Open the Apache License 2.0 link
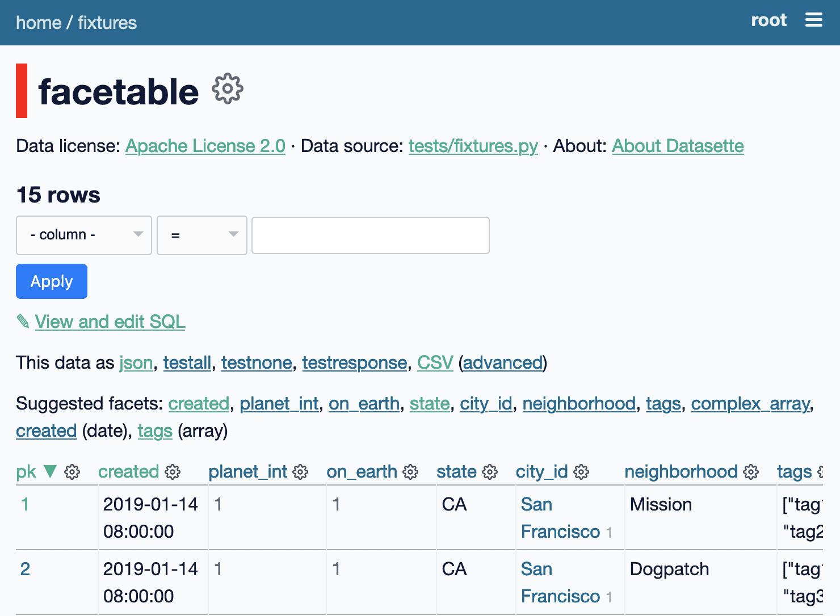The image size is (840, 616). point(205,146)
